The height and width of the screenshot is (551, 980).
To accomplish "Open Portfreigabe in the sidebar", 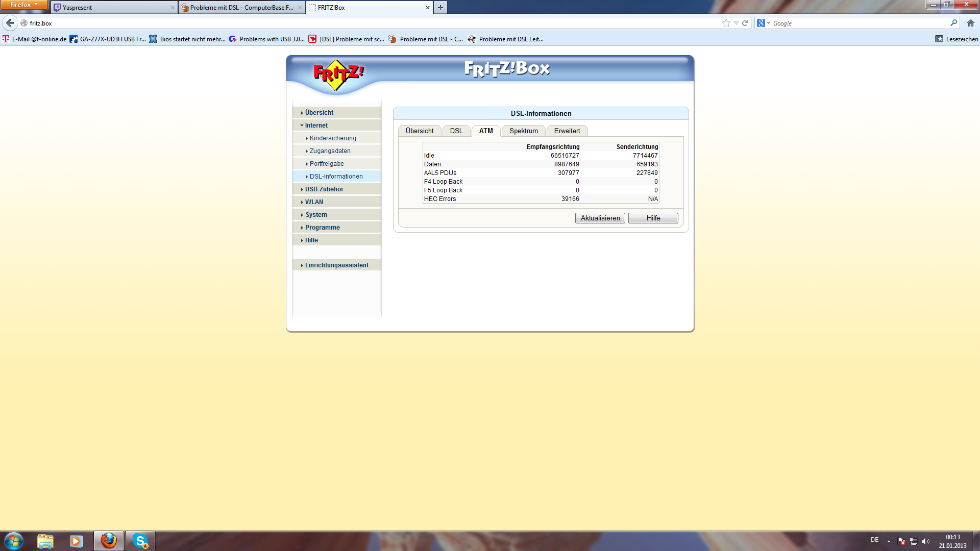I will click(x=326, y=164).
